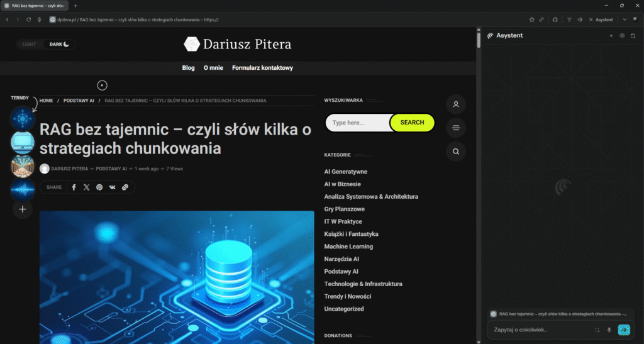Start voice input with microphone in Asystent
Image resolution: width=644 pixels, height=344 pixels.
609,330
